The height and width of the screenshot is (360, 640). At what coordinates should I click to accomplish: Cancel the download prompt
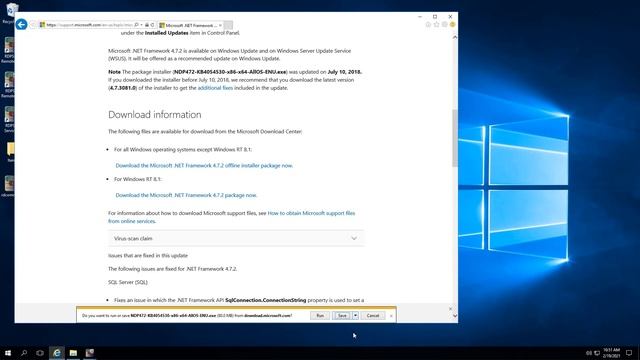pyautogui.click(x=373, y=316)
